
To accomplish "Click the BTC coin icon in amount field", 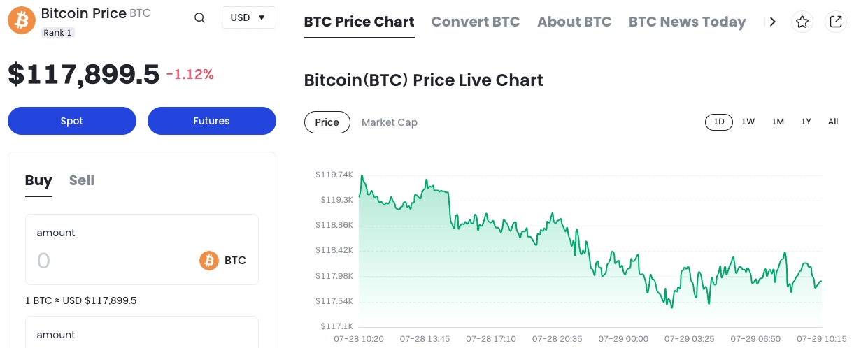I will coord(209,261).
